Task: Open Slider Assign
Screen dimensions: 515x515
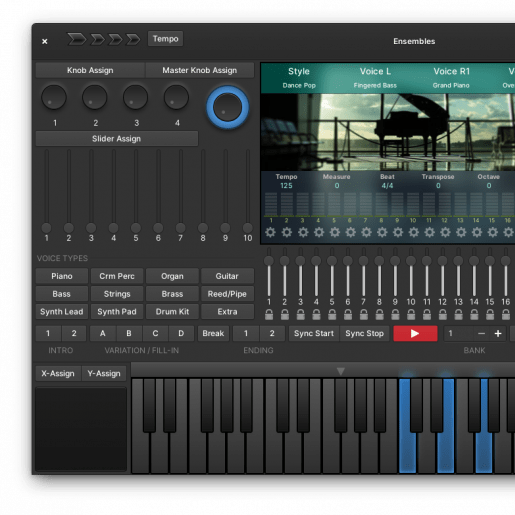Action: 117,139
